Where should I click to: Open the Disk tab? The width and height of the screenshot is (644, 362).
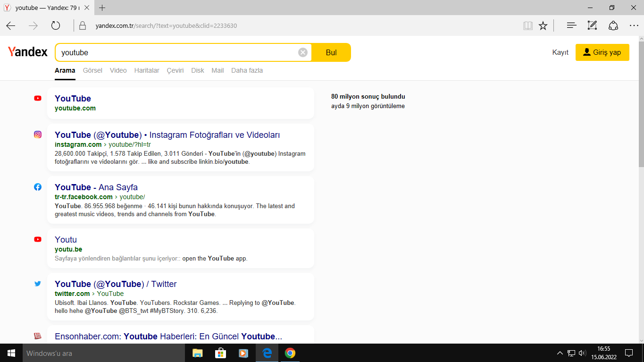(198, 70)
